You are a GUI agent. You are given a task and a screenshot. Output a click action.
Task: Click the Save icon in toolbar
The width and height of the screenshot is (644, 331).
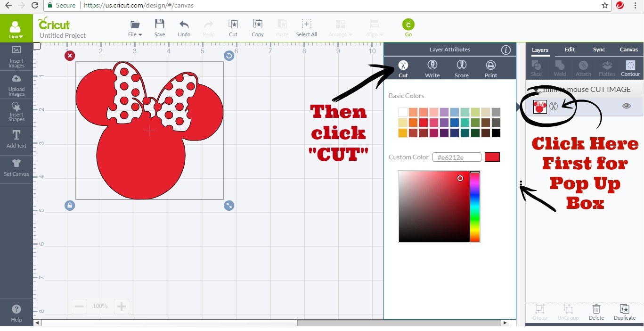click(160, 28)
